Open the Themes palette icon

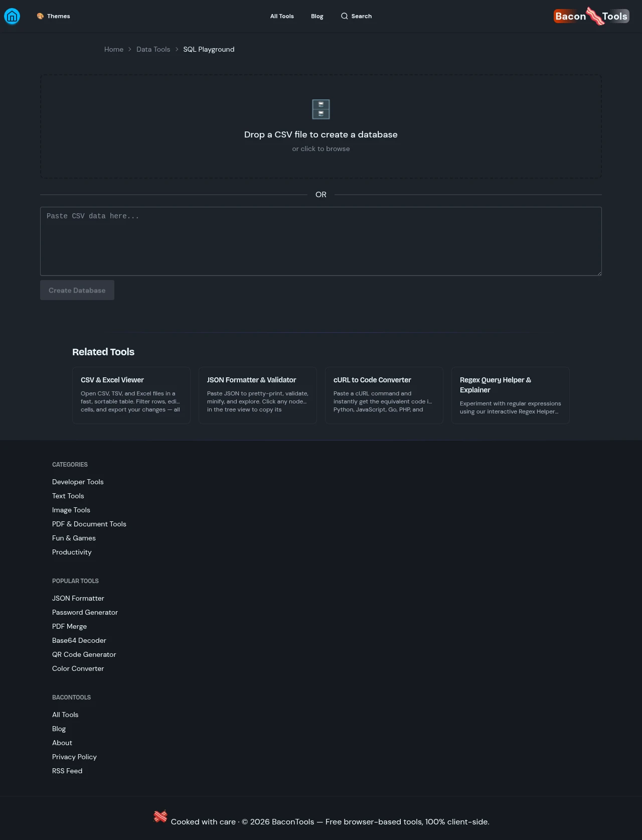[x=40, y=16]
